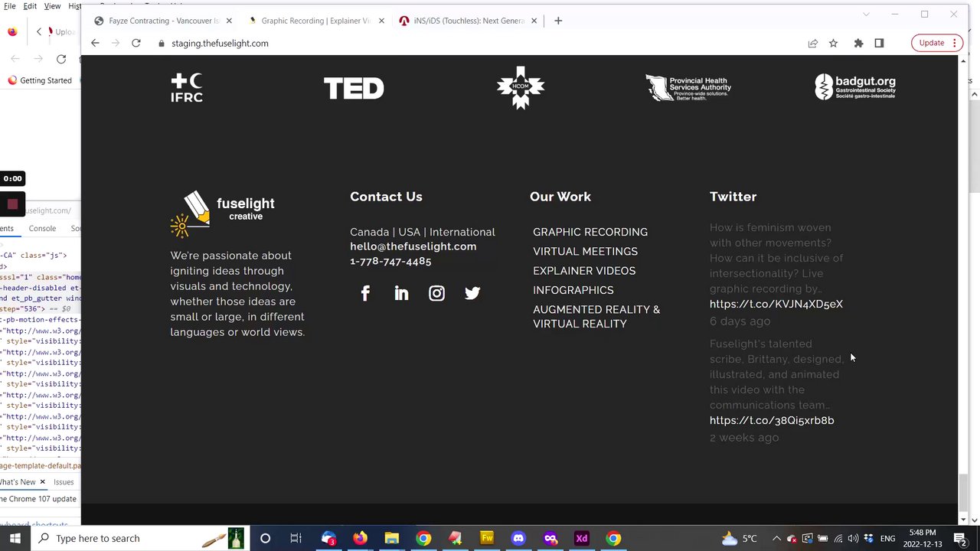
Task: Open the Fuselight Instagram icon
Action: [436, 293]
